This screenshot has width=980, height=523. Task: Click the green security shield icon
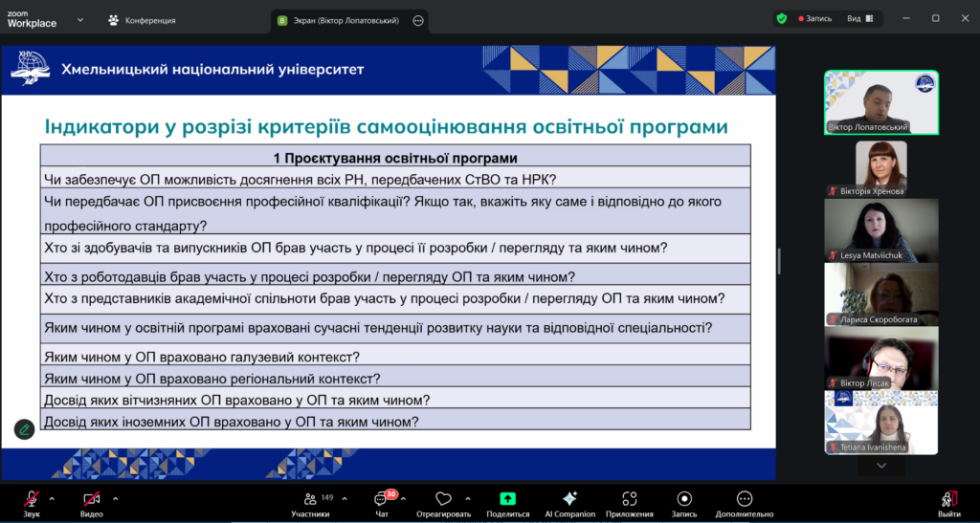pyautogui.click(x=782, y=18)
